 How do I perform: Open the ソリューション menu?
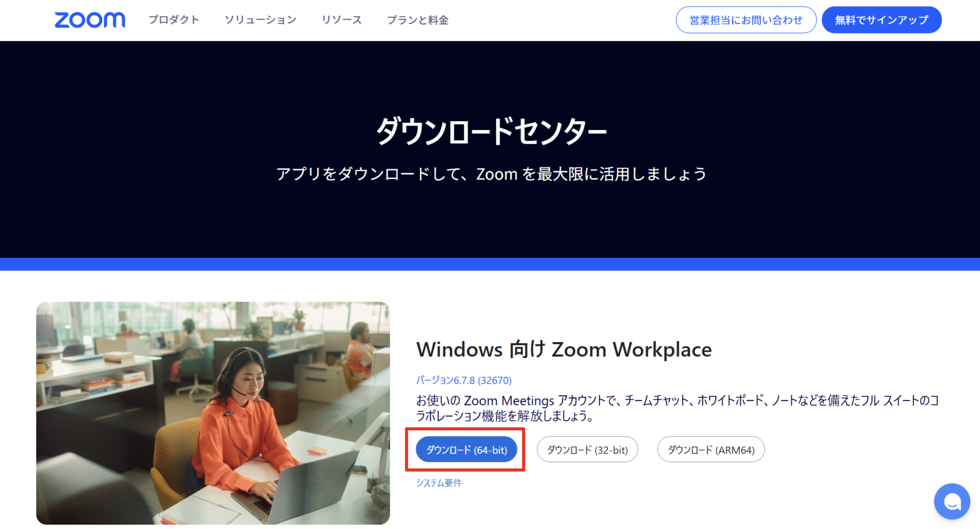pos(261,20)
